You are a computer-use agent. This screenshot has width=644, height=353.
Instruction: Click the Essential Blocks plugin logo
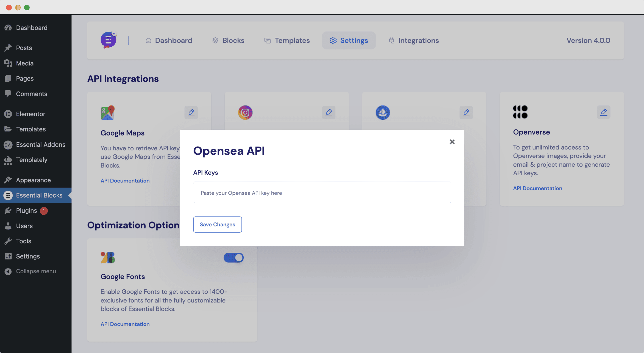[108, 39]
